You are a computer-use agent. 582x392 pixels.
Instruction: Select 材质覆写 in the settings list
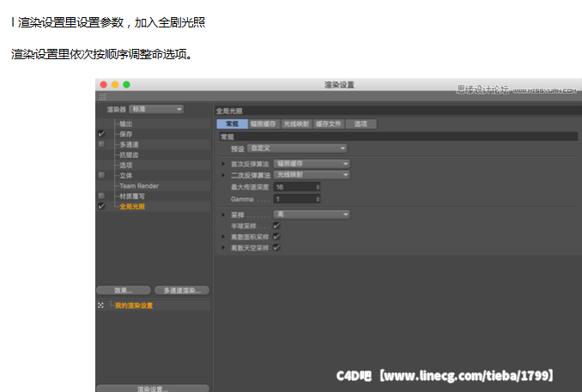point(132,196)
